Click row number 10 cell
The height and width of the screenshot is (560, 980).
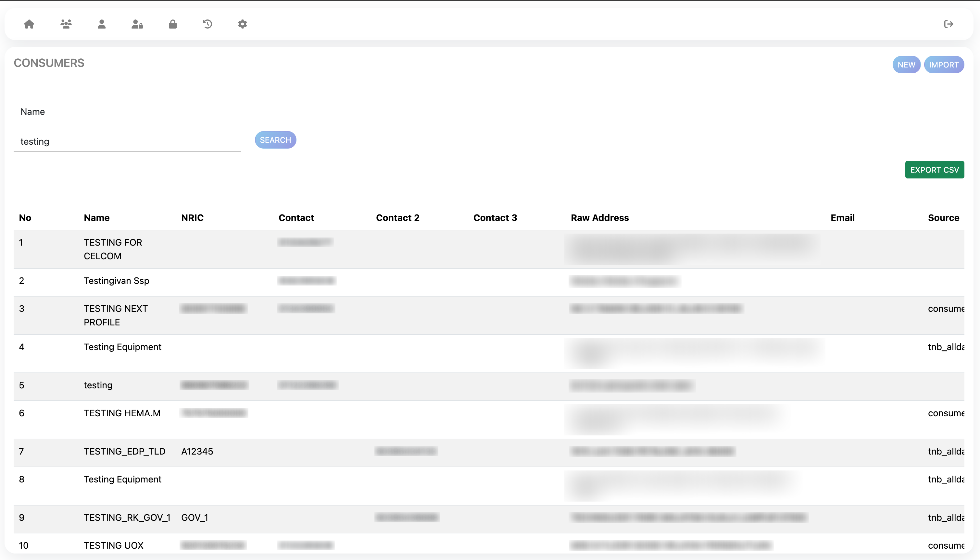(x=23, y=545)
